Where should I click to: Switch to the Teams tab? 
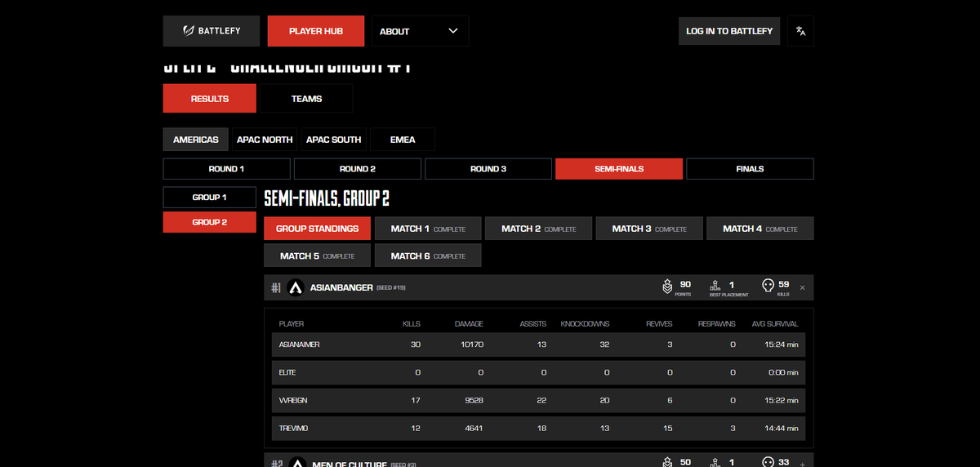tap(306, 99)
